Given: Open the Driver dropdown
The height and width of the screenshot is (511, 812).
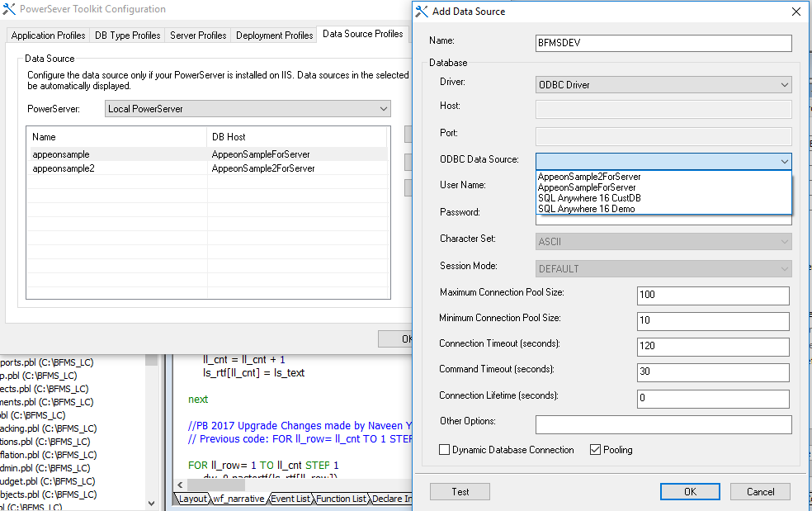Looking at the screenshot, I should (783, 84).
